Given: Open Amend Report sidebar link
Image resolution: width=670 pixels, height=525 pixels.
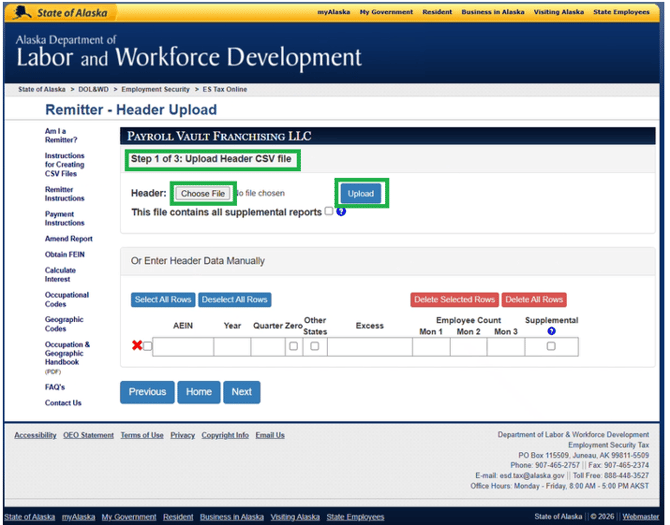Looking at the screenshot, I should click(x=68, y=239).
